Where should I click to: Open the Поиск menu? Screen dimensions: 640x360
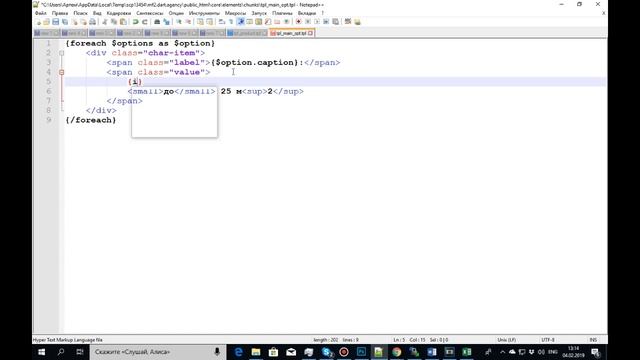[x=80, y=13]
